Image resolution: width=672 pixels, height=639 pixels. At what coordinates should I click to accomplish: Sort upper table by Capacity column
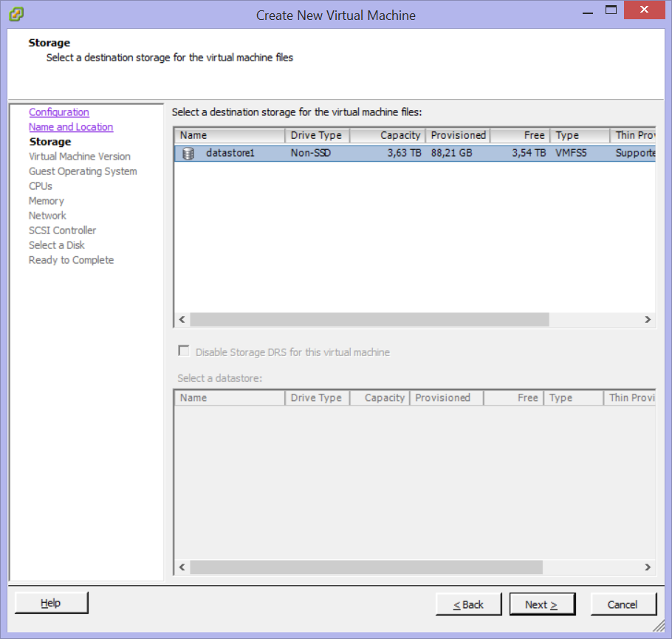pyautogui.click(x=388, y=135)
